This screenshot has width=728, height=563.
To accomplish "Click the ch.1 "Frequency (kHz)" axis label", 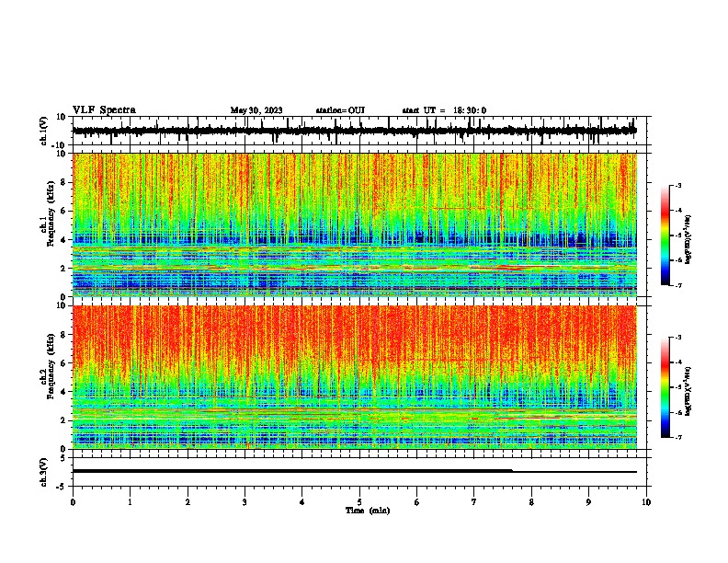I will coord(51,214).
